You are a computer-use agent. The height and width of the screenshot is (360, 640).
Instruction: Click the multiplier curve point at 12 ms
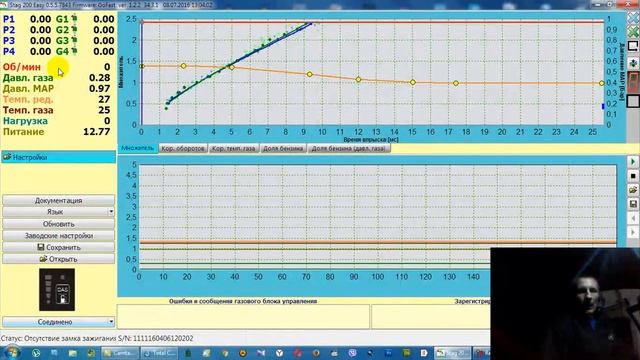[358, 79]
